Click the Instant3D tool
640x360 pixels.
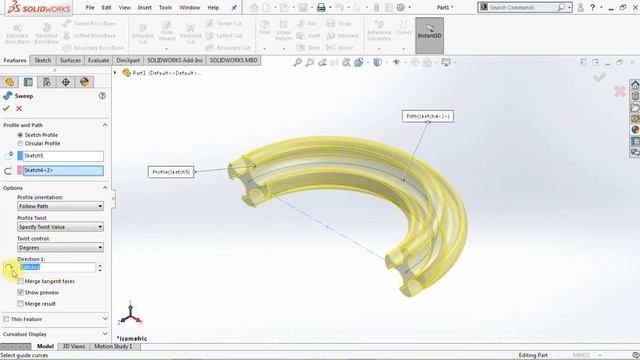[429, 35]
